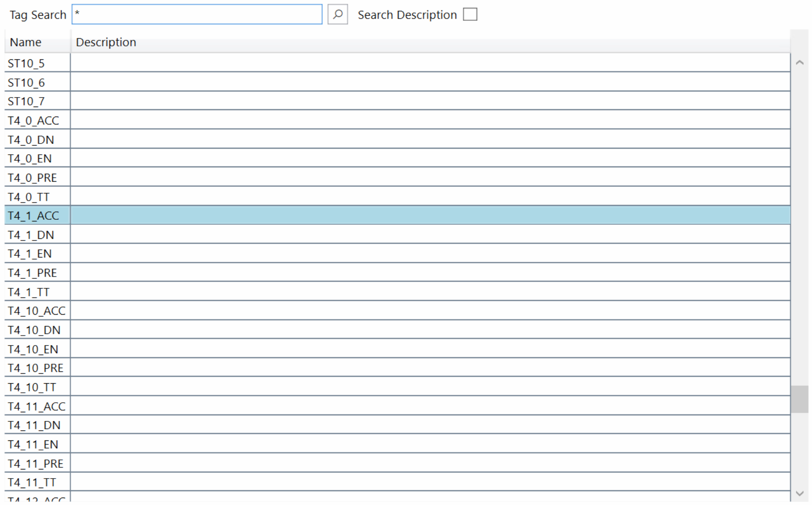This screenshot has width=812, height=505.
Task: Click the scrollbar up arrow
Action: click(799, 62)
